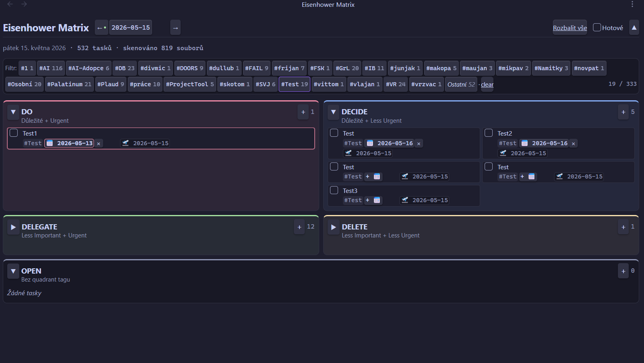Add a task to the DECIDE quadrant
This screenshot has width=644, height=363.
(623, 112)
